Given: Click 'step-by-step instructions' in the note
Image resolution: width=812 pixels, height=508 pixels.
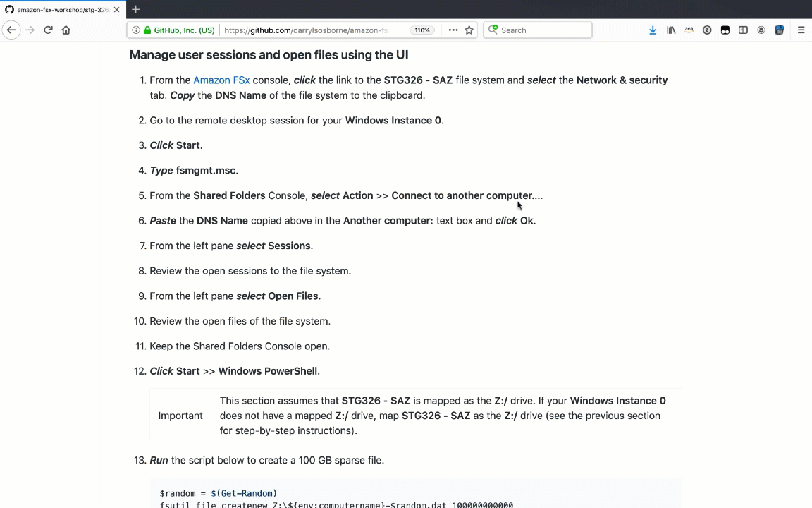Looking at the screenshot, I should point(295,431).
